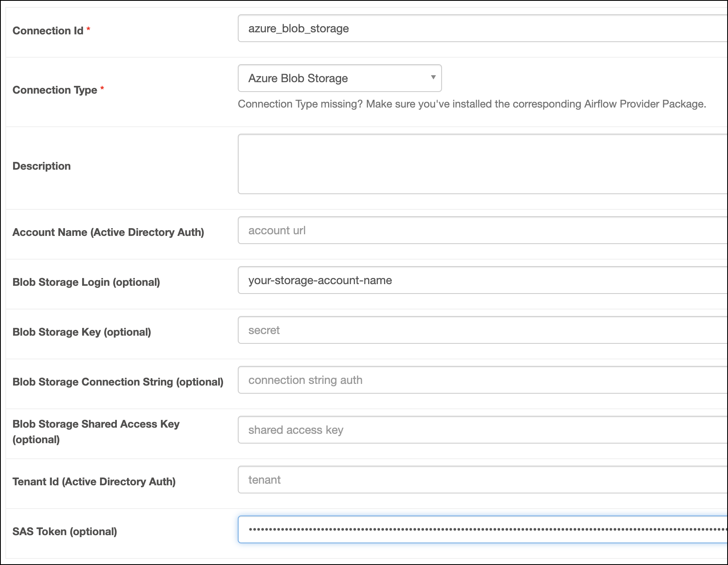
Task: Click the dropdown arrow beside Azure Blob Storage
Action: [432, 78]
